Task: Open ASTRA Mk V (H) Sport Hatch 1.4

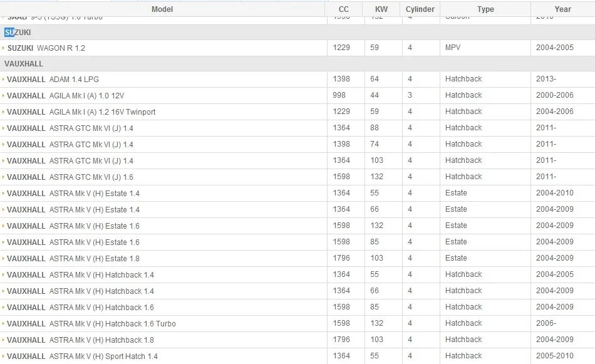Action: pyautogui.click(x=82, y=356)
